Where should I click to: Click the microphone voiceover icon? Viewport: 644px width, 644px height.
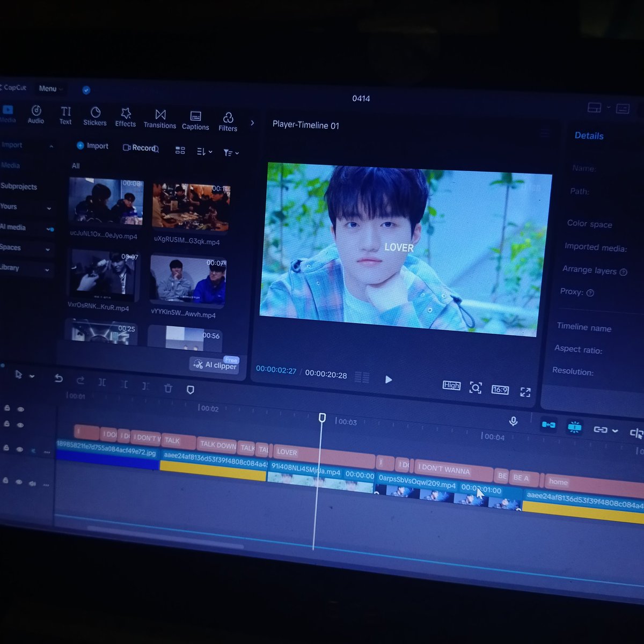coord(514,421)
